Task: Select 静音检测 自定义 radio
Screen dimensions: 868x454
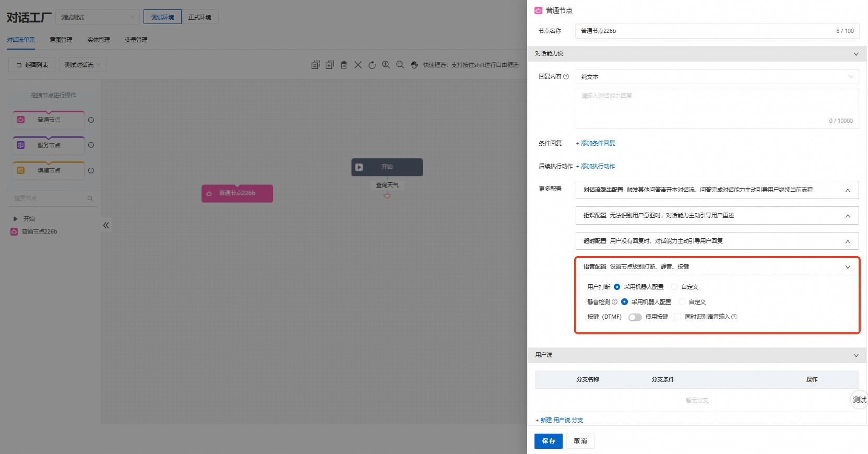Action: click(682, 302)
